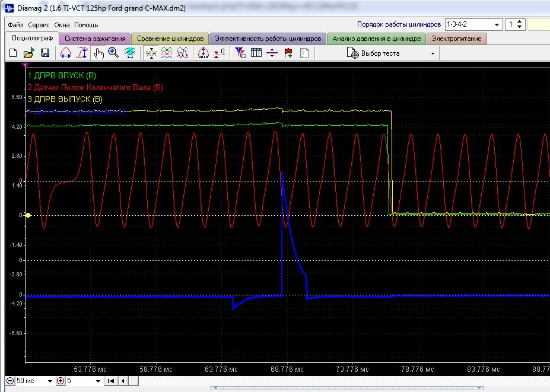Select the Электропитание tab

[x=456, y=39]
